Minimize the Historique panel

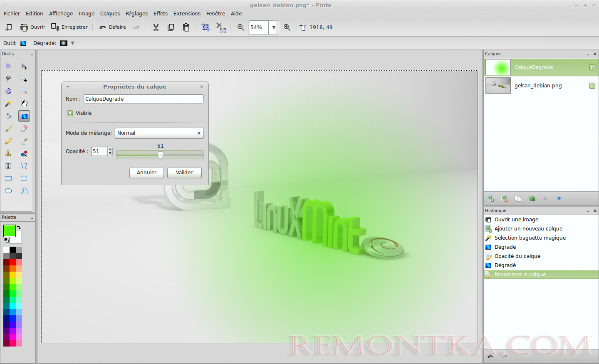click(588, 211)
